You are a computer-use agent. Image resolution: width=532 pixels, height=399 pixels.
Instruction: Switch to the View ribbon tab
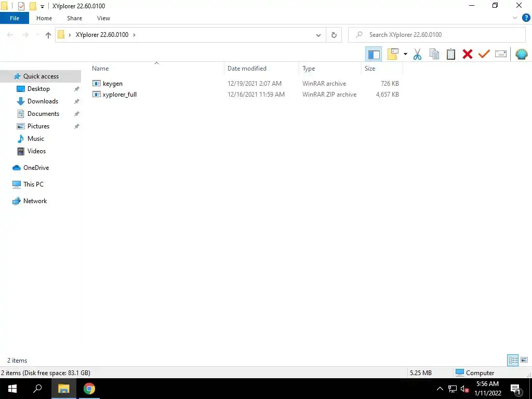tap(103, 18)
